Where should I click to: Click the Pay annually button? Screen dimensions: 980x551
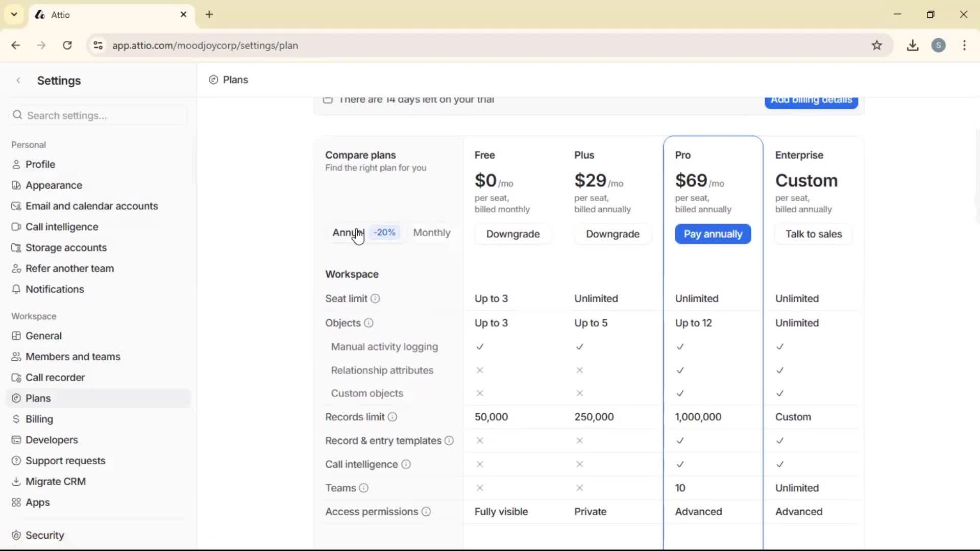[713, 234]
